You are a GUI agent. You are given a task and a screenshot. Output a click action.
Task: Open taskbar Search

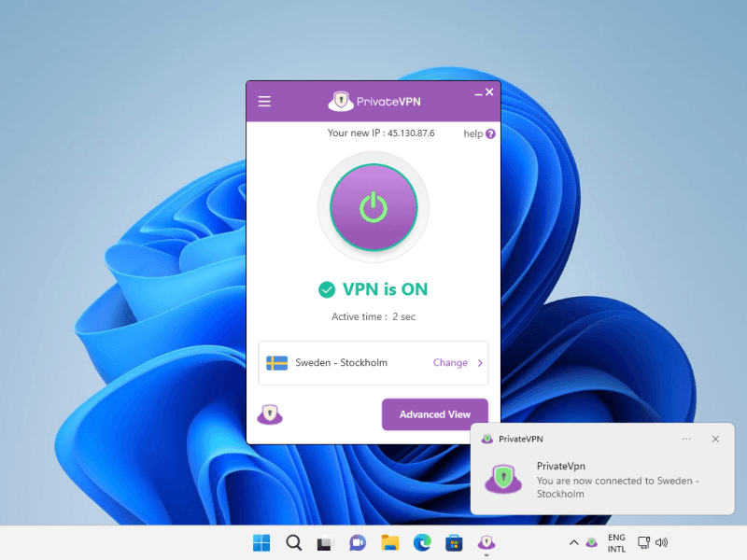pos(293,542)
